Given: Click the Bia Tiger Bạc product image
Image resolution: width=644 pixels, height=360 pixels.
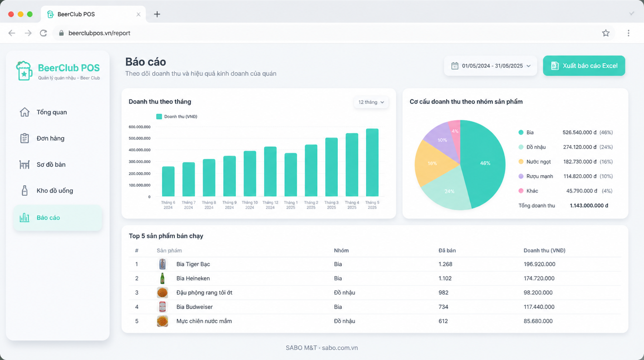Looking at the screenshot, I should [x=162, y=264].
